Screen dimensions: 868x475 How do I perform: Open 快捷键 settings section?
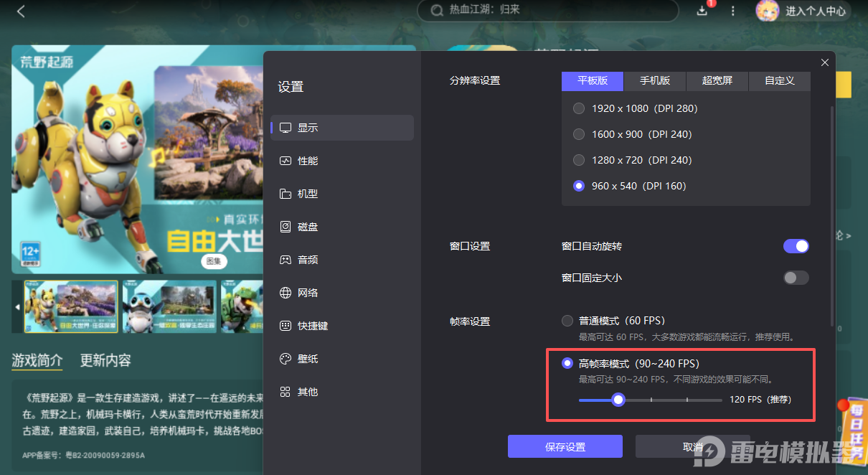point(342,326)
